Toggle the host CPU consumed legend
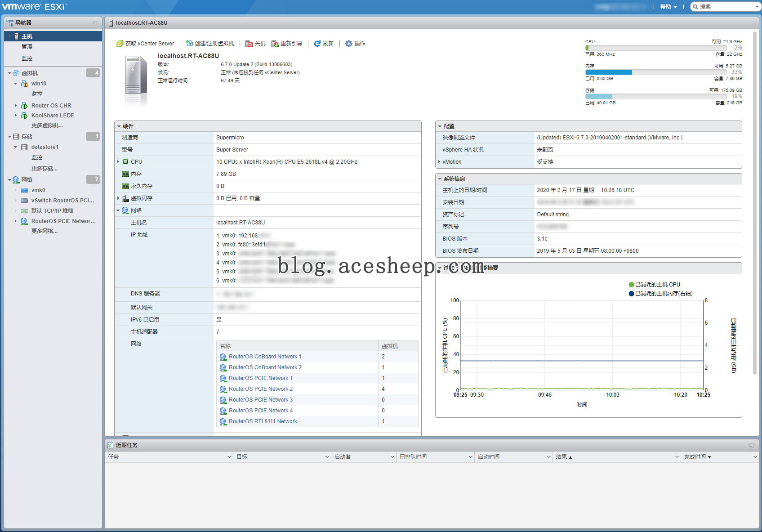The width and height of the screenshot is (762, 532). (631, 285)
